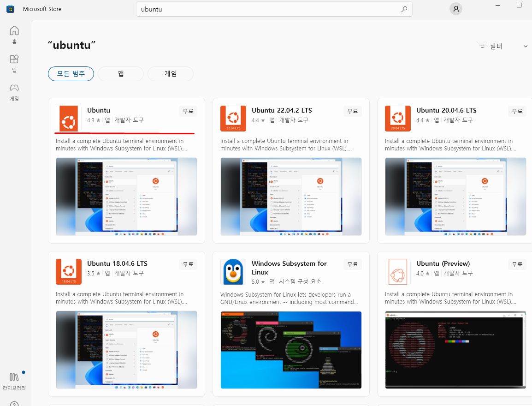
Task: Click the 4.0 rating on Ubuntu (Preview)
Action: click(x=423, y=273)
